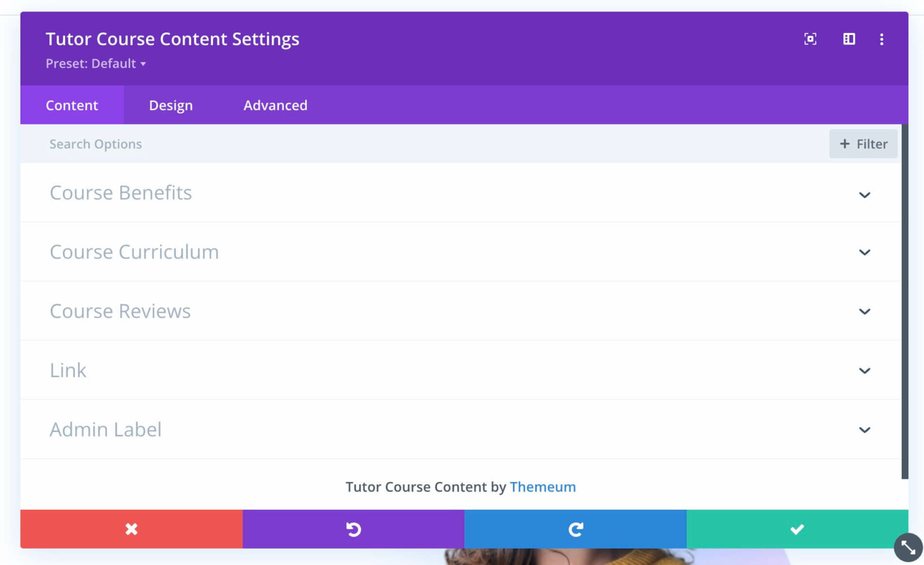Select the Content tab

[x=72, y=105]
